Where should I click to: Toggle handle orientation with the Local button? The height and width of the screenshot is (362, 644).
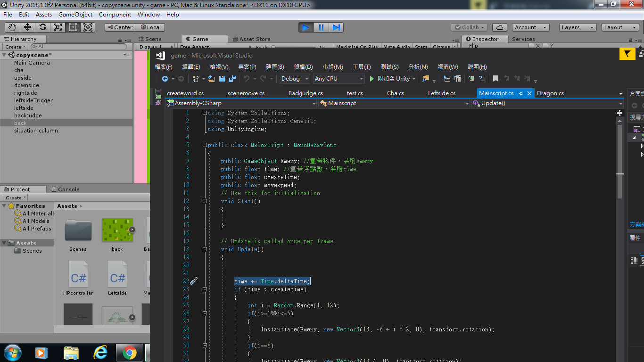(150, 27)
